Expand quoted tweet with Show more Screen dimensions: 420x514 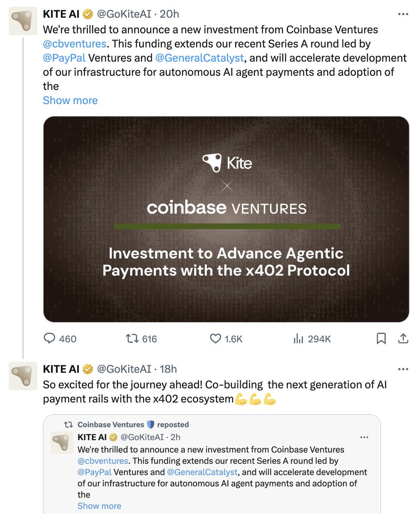99,506
